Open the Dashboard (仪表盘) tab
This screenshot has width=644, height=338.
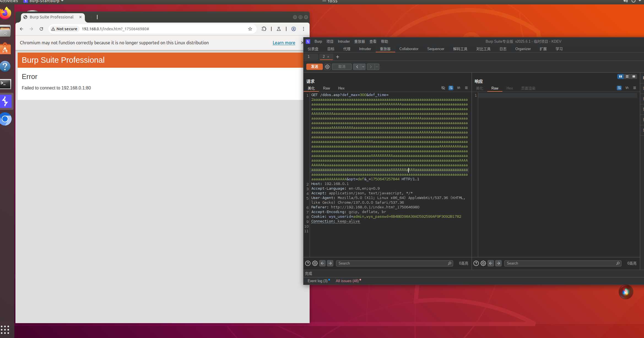pos(313,49)
